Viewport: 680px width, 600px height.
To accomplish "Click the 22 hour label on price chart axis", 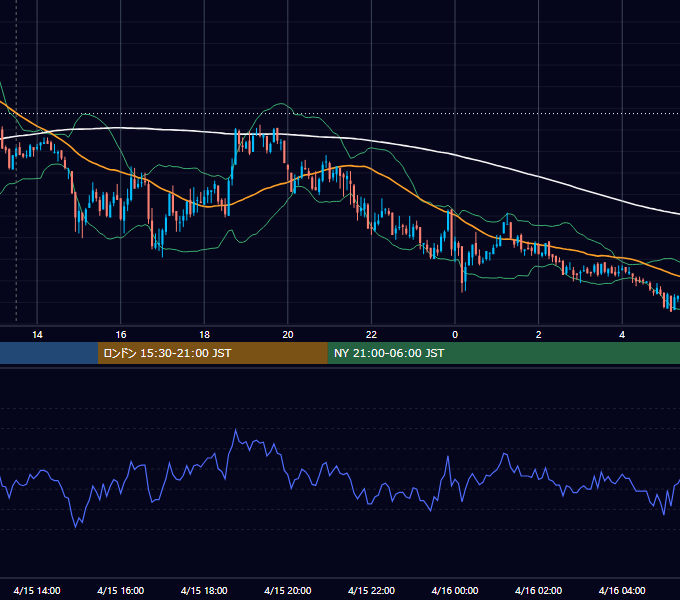I will point(371,335).
